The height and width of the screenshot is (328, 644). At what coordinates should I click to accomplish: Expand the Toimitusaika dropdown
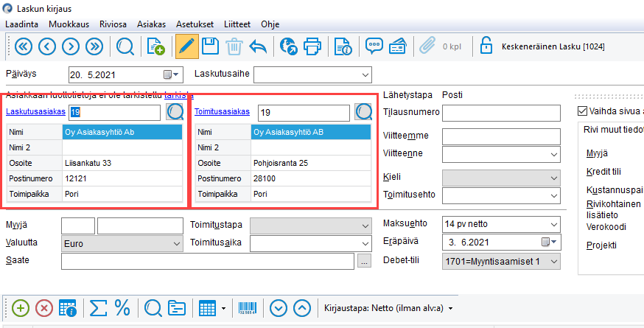[x=365, y=243]
